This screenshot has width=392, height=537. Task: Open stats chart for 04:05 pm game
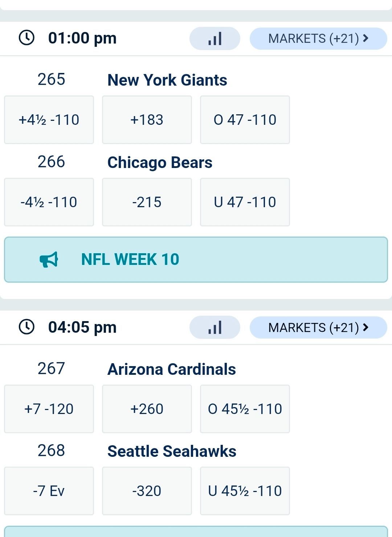tap(215, 327)
